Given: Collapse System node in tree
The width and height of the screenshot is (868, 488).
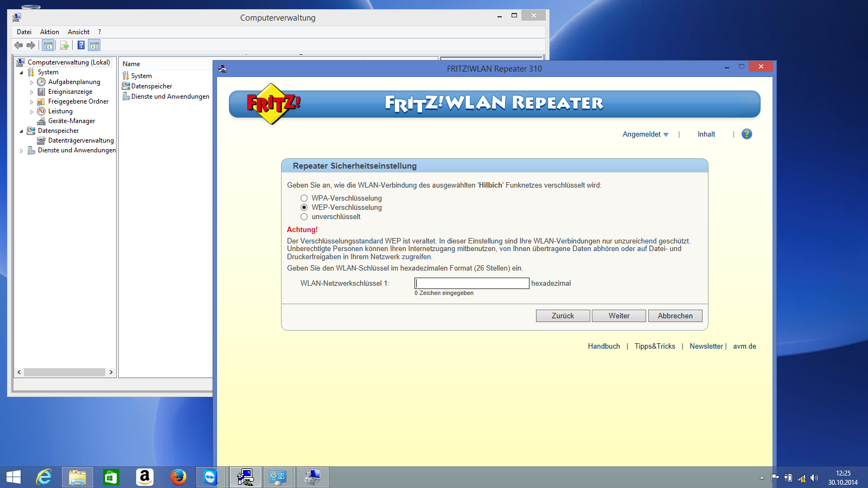Looking at the screenshot, I should click(x=22, y=73).
